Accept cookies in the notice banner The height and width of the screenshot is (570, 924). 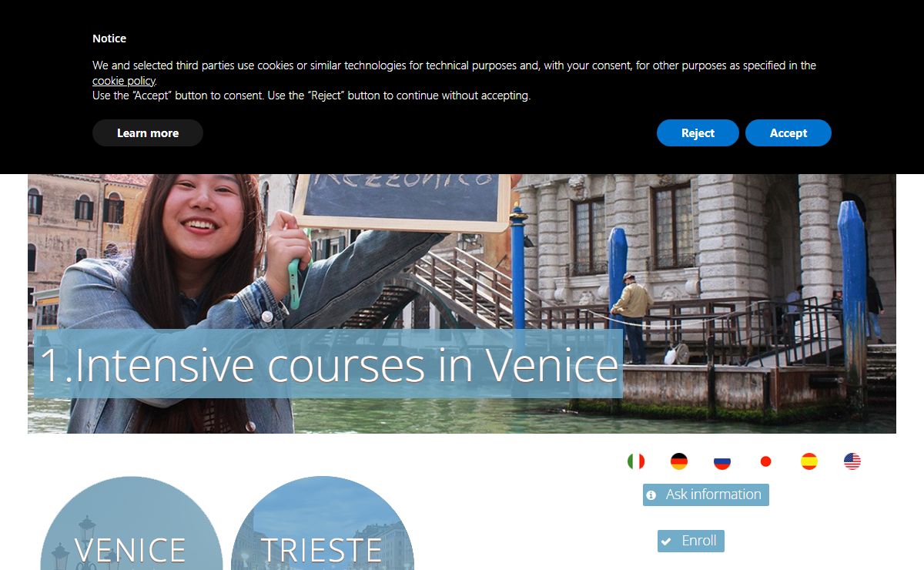coord(788,132)
